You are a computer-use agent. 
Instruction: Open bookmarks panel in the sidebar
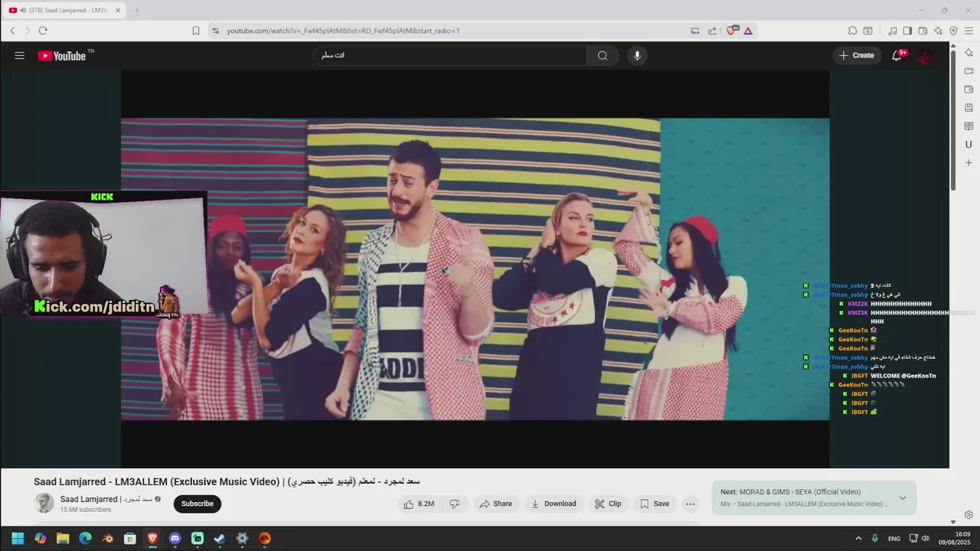pos(969,108)
